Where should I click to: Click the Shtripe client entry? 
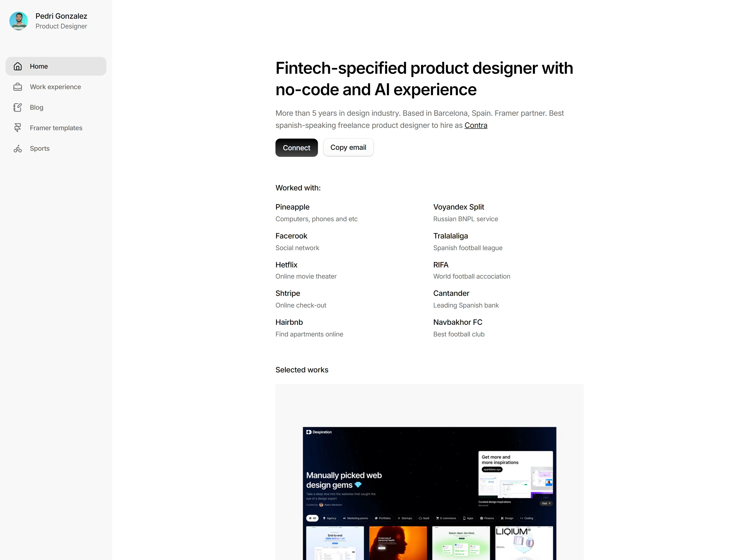(301, 299)
